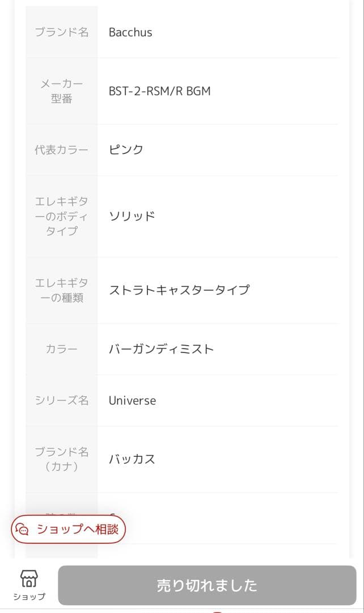
Task: Click the ストラトキャスタータイプ guitar type value
Action: coord(179,290)
